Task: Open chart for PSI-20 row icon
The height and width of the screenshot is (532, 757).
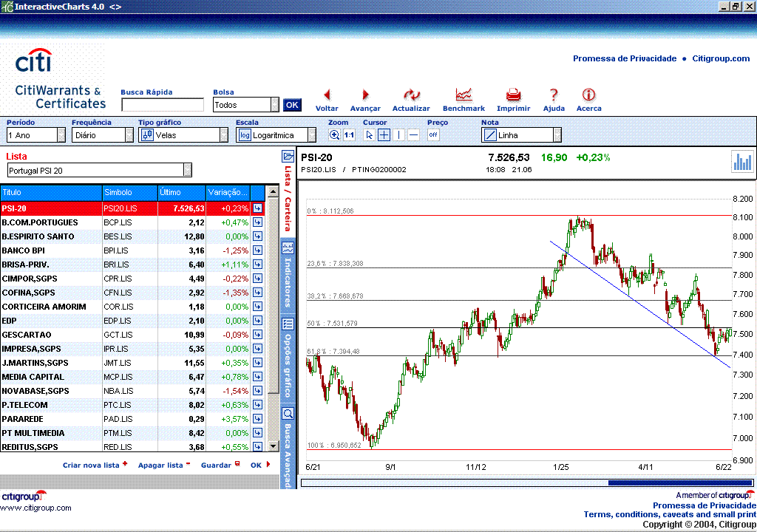Action: [258, 208]
